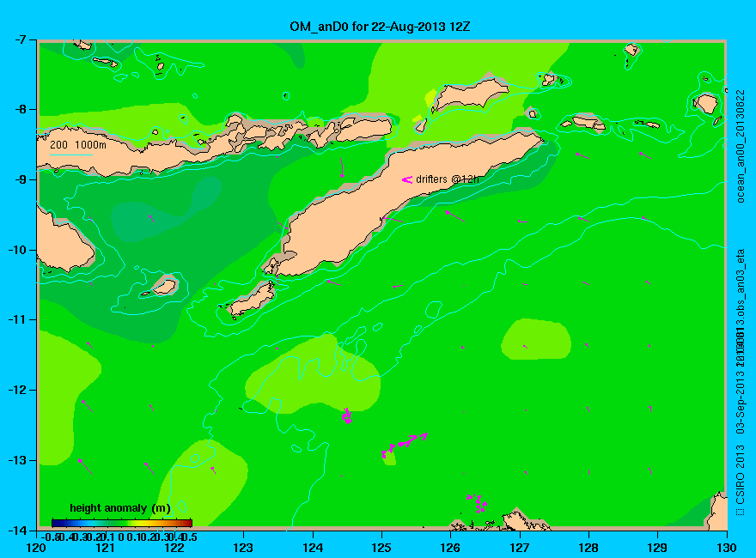Screen dimensions: 756x558
Task: Click the "129" longitude axis label
Action: [x=658, y=548]
